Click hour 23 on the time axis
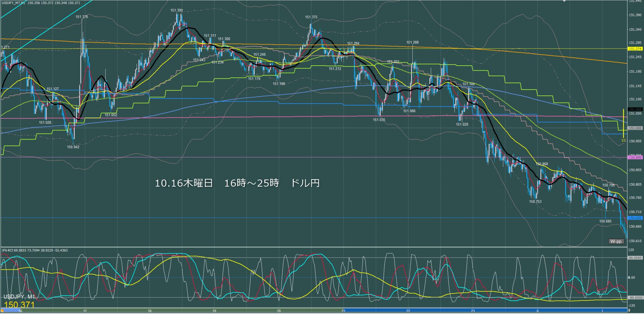This screenshot has width=644, height=314. [x=472, y=311]
